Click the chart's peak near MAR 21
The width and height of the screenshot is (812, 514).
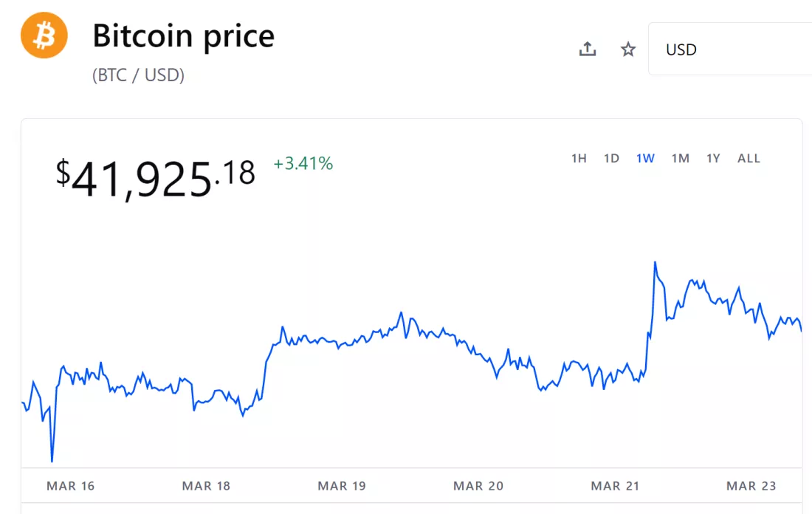point(655,262)
